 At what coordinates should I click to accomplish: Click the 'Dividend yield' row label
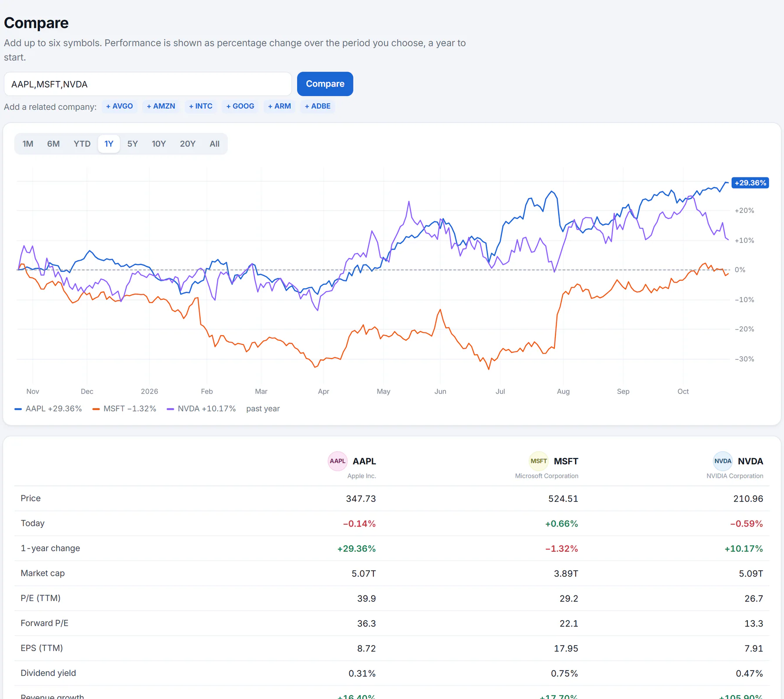tap(48, 673)
